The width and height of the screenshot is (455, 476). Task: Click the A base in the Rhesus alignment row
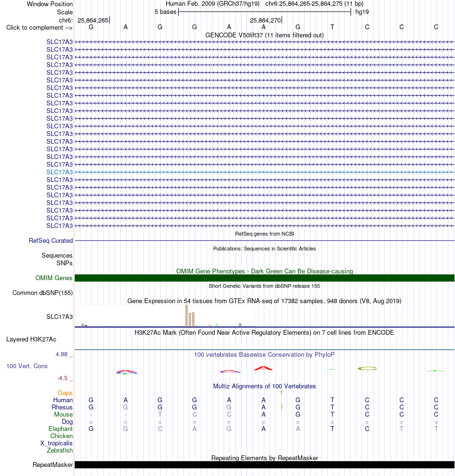point(263,408)
